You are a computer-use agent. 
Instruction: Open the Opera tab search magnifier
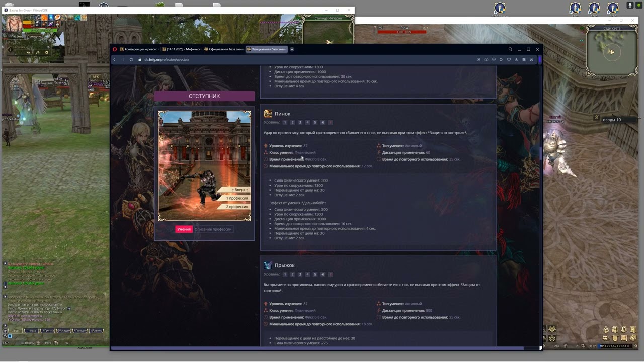pos(510,49)
